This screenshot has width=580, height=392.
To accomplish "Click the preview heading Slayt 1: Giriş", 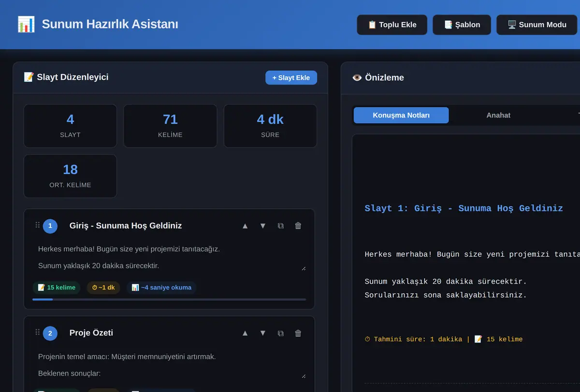I will [464, 208].
